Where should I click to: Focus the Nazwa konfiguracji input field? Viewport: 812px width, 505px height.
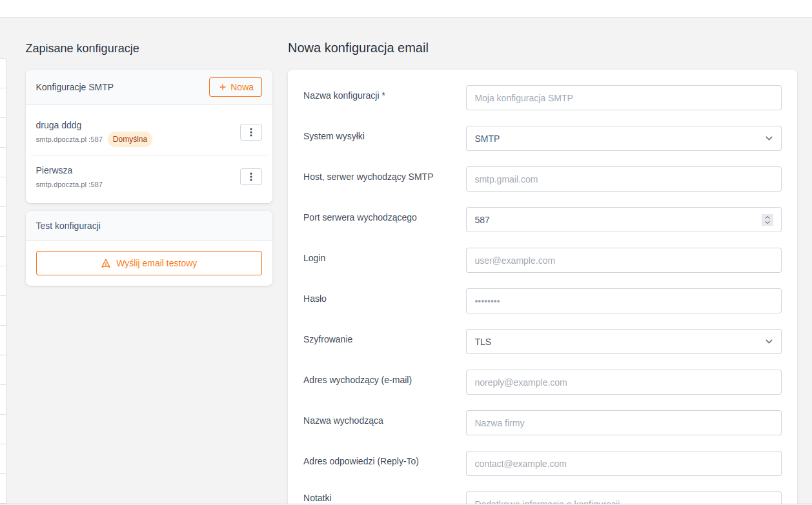tap(623, 98)
